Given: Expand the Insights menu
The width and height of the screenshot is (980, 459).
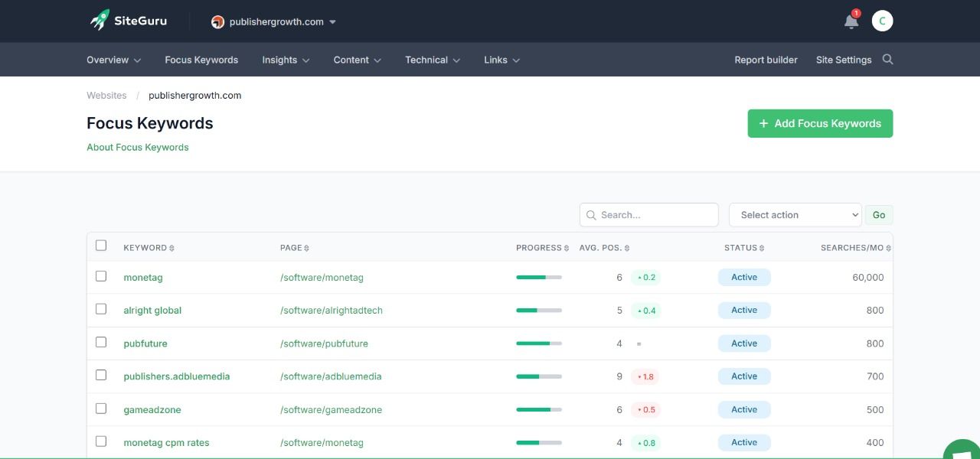Looking at the screenshot, I should 286,60.
